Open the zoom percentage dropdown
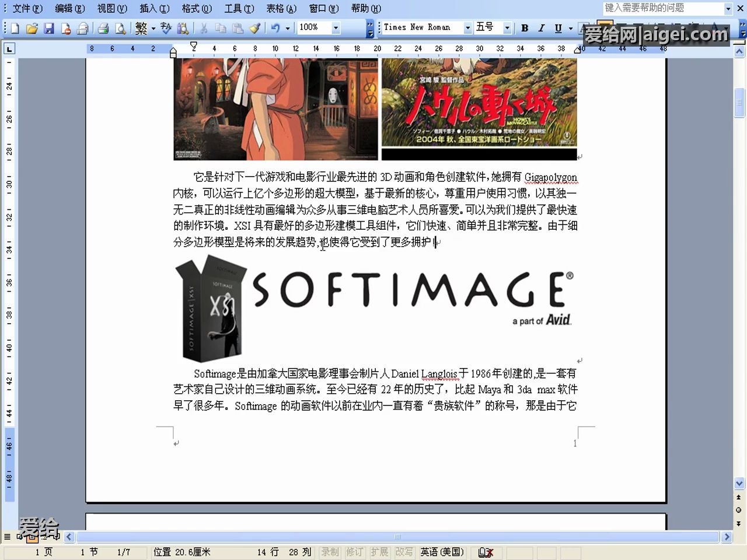The height and width of the screenshot is (560, 747). tap(336, 28)
